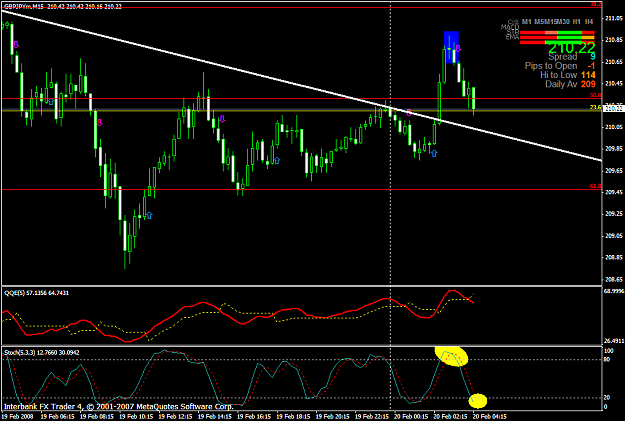Click the 211.05 price axis label
Viewport: 625px width, 421px height.
[x=614, y=18]
